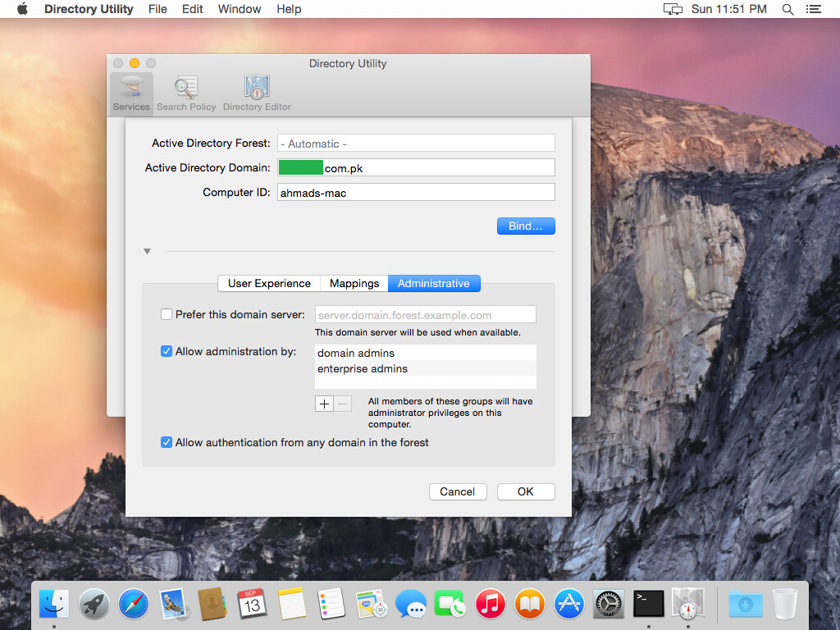
Task: Uncheck Allow authentication from any domain
Action: (167, 442)
